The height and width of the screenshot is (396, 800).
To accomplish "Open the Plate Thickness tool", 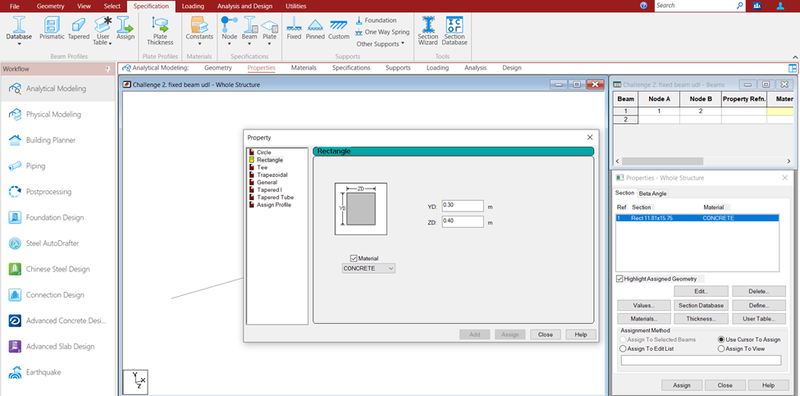I will tap(160, 31).
